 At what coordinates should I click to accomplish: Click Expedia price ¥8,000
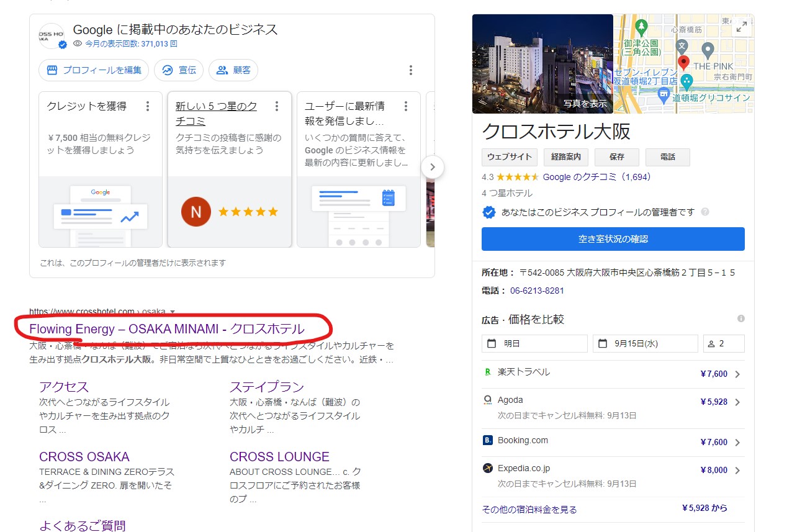[x=714, y=471]
